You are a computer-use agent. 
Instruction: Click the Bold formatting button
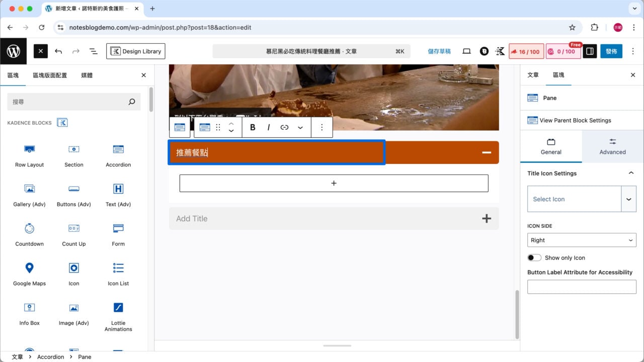[x=253, y=127]
